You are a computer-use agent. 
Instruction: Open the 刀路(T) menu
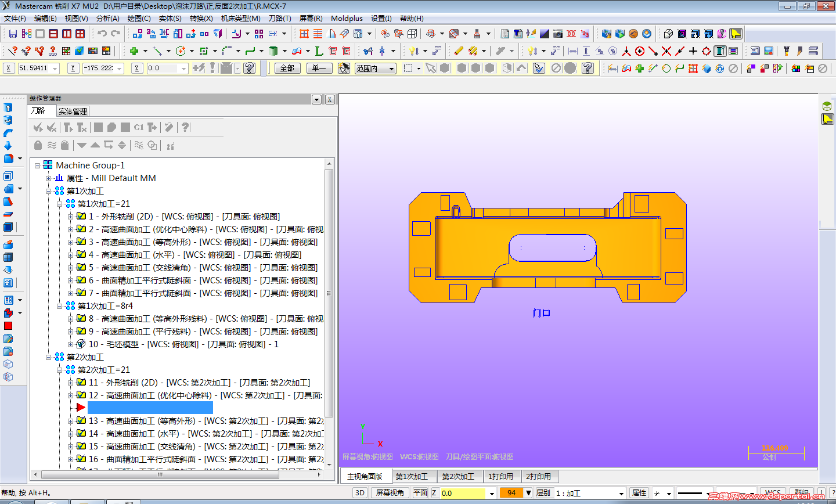pos(280,19)
